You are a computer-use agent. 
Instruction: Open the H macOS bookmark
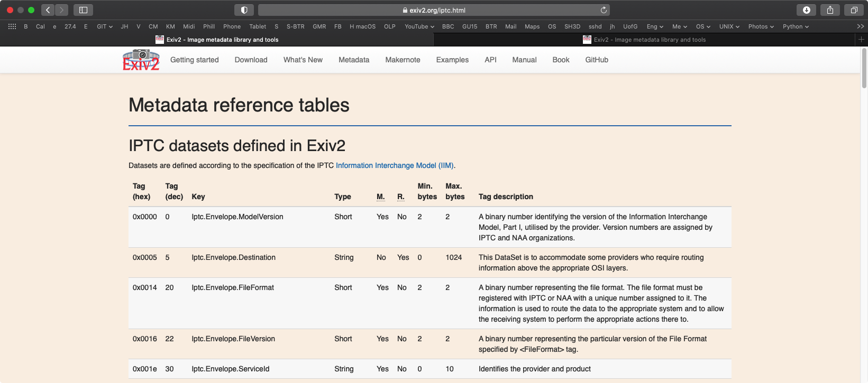[362, 26]
